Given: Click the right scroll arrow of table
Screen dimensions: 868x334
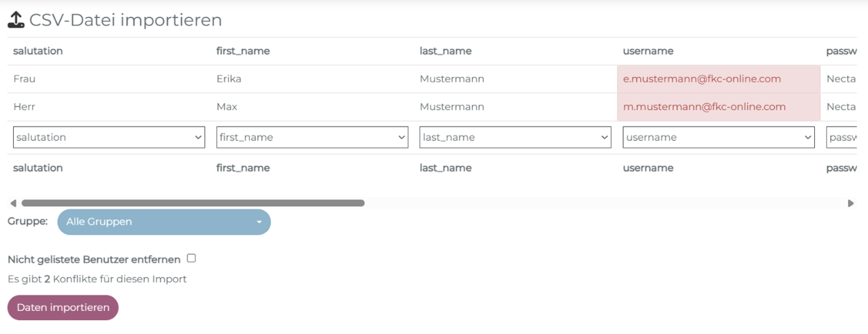Looking at the screenshot, I should point(850,203).
